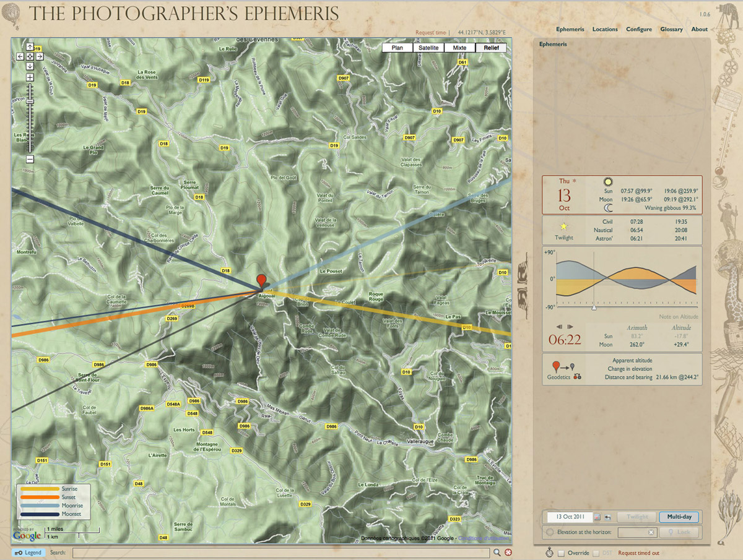Enable the Override checkbox
The height and width of the screenshot is (560, 743).
click(x=561, y=553)
